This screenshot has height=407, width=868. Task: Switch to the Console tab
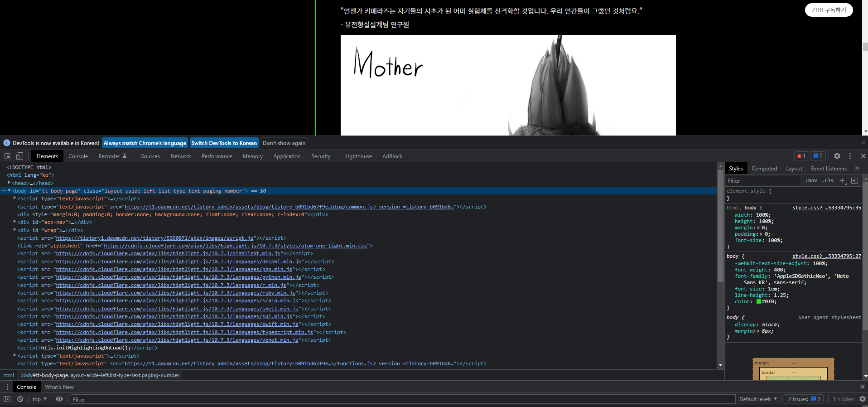[x=78, y=156]
